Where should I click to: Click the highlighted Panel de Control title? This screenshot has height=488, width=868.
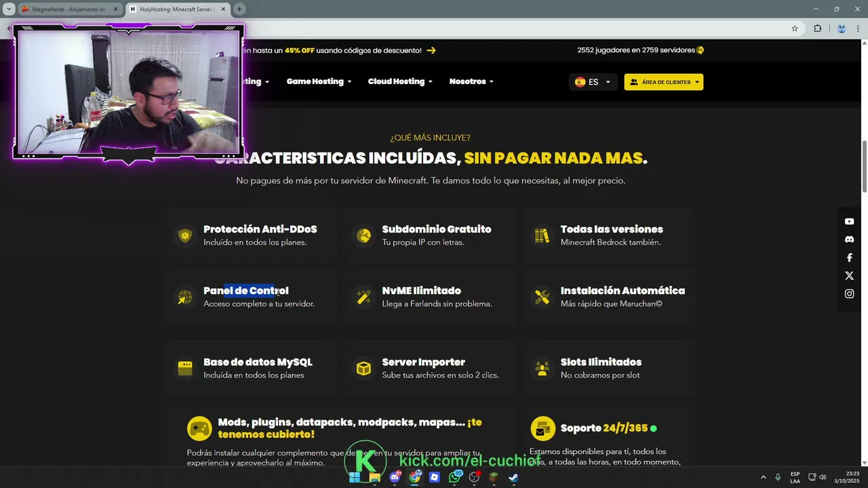tap(246, 291)
